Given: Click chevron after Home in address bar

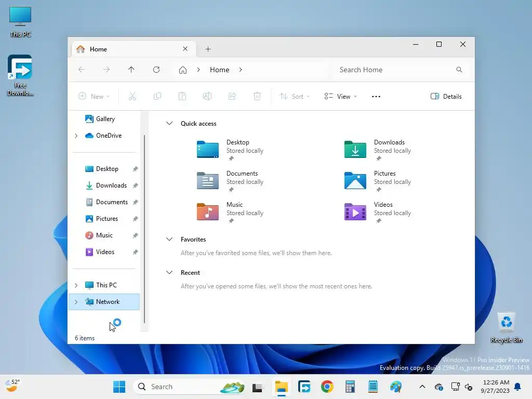Looking at the screenshot, I should click(241, 70).
